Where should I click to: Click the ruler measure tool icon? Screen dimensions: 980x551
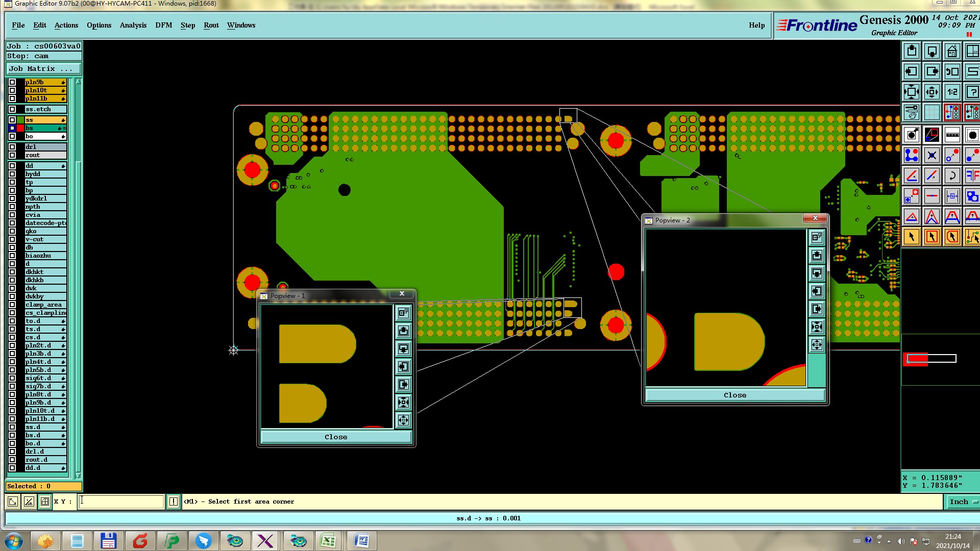pyautogui.click(x=952, y=135)
